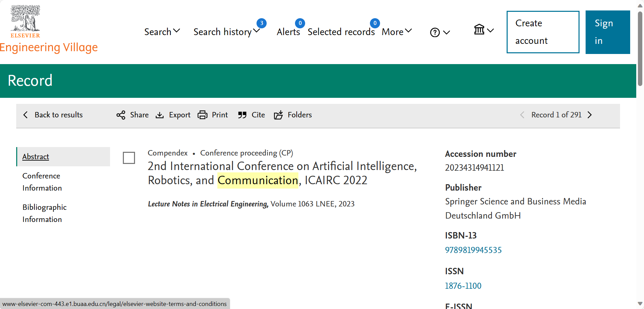Select the Cite toolbar label
The height and width of the screenshot is (309, 644).
tap(258, 115)
